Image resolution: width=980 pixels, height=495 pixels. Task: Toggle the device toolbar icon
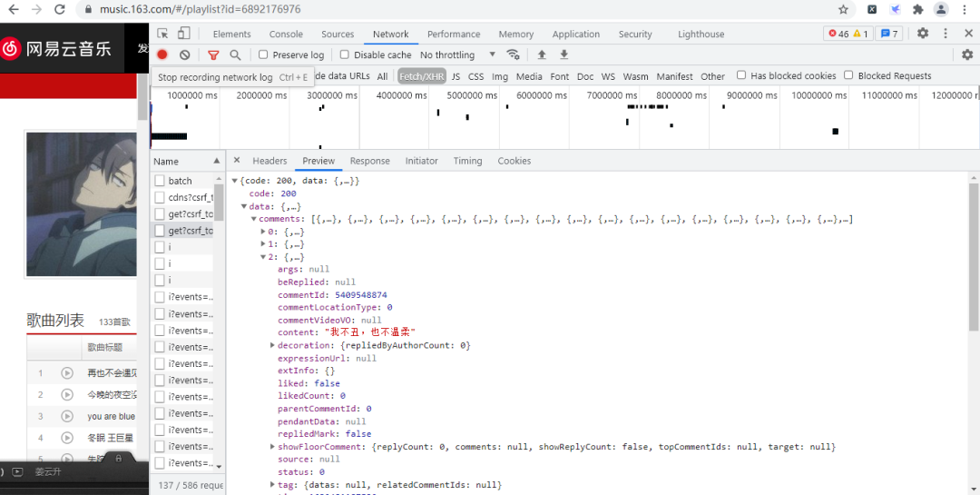[184, 34]
